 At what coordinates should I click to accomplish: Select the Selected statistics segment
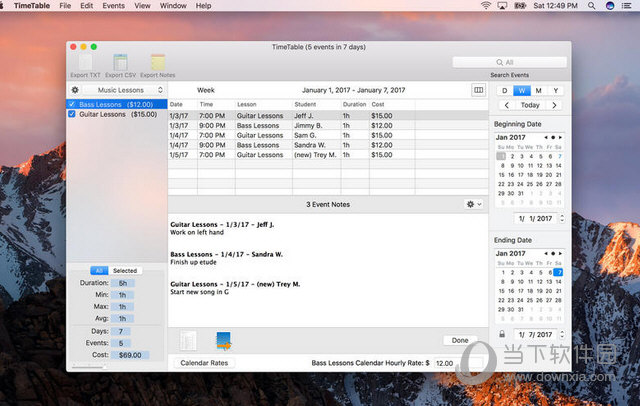point(125,271)
